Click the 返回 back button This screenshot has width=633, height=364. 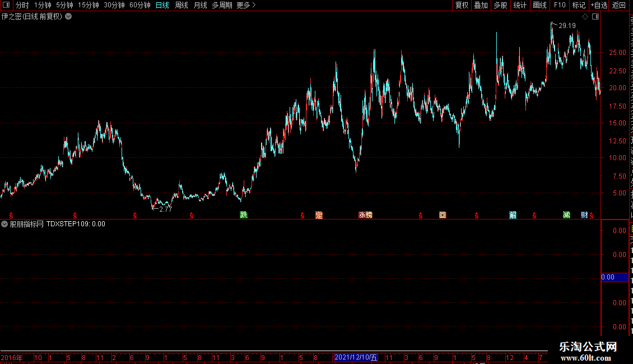(618, 5)
